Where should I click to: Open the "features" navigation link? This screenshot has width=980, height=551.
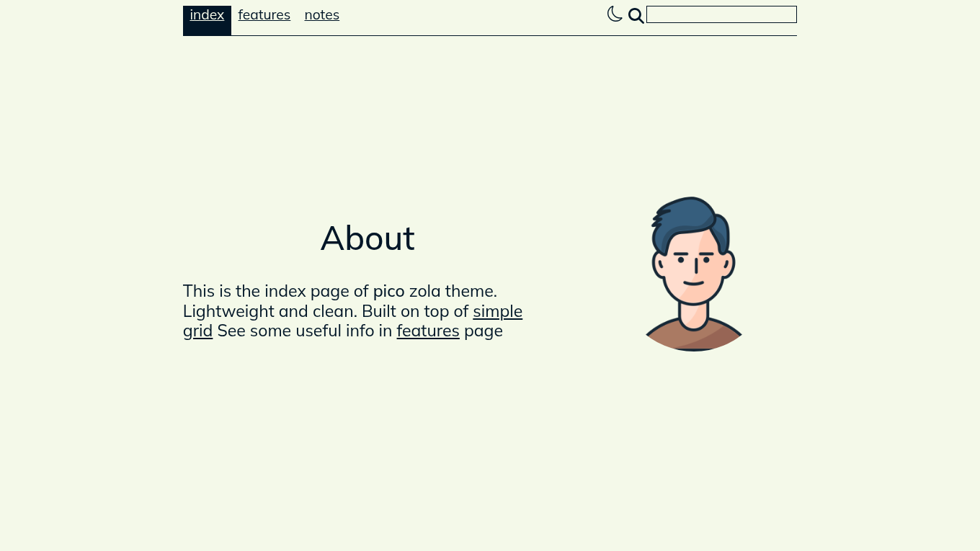click(264, 14)
